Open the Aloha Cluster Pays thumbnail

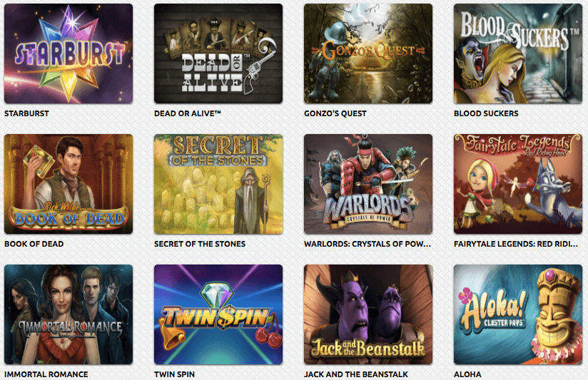pos(518,314)
